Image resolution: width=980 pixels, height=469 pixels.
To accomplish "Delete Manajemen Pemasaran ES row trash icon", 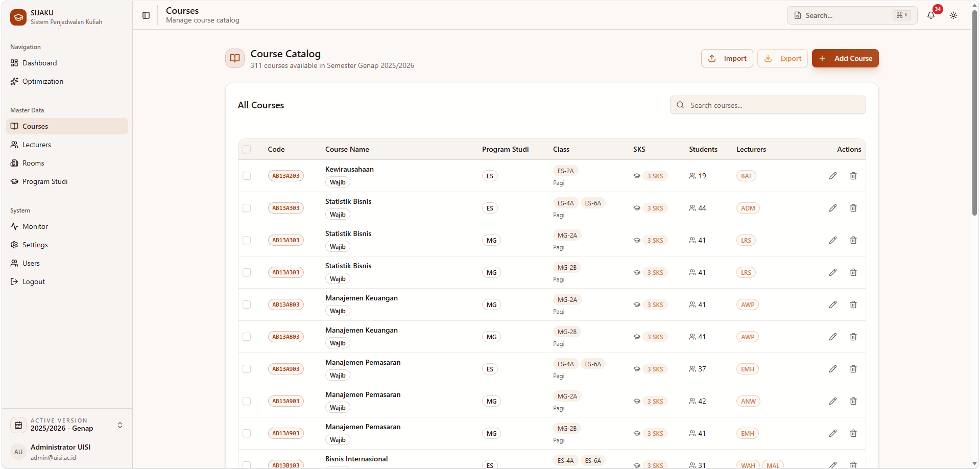I will pyautogui.click(x=853, y=369).
